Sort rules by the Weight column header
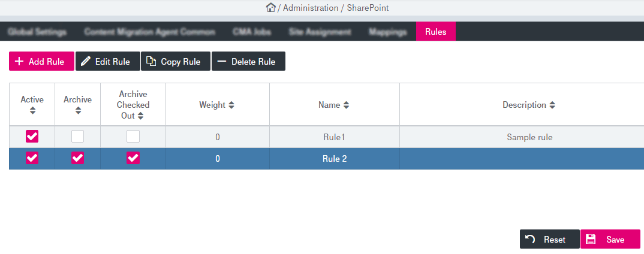The image size is (644, 254). (217, 105)
